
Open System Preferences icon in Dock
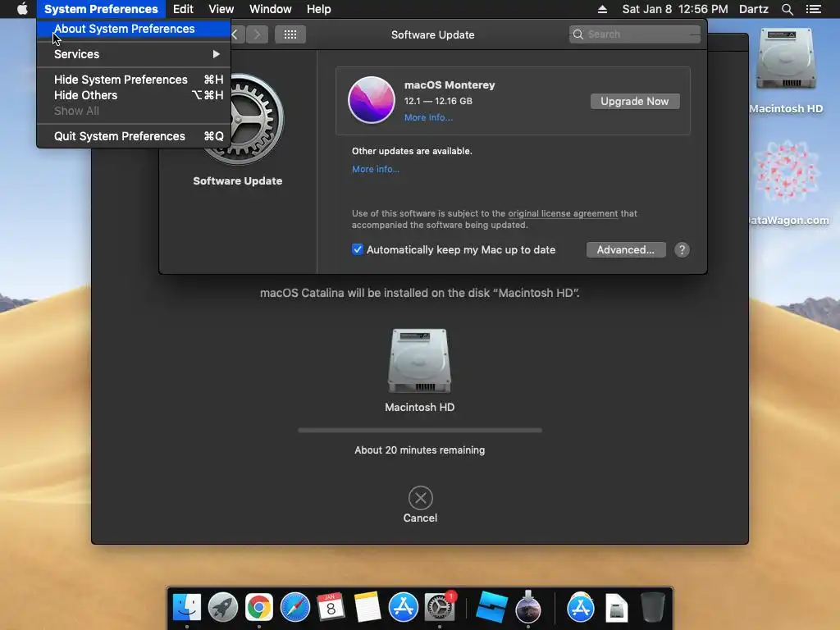pos(440,608)
